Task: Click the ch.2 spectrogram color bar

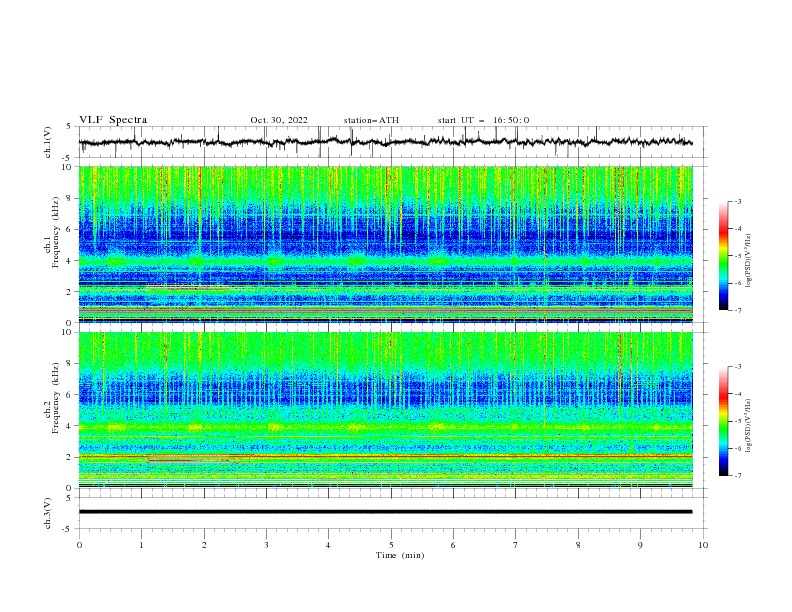Action: point(724,421)
